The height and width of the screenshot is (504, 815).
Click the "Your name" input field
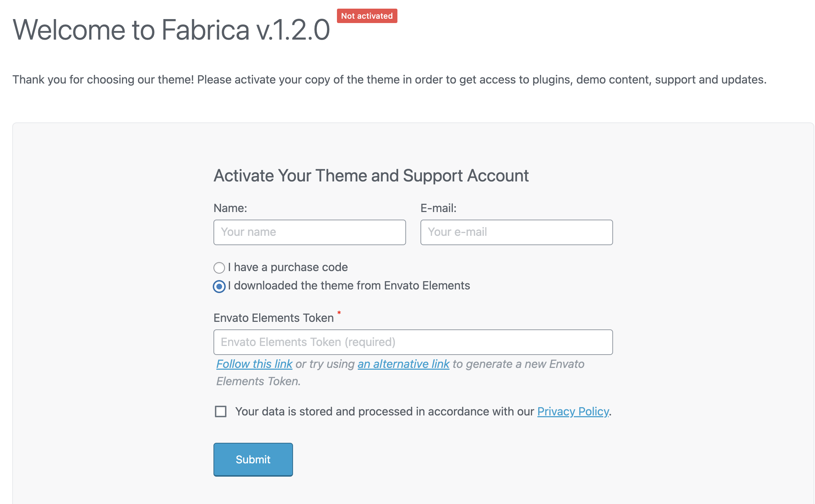pos(310,233)
